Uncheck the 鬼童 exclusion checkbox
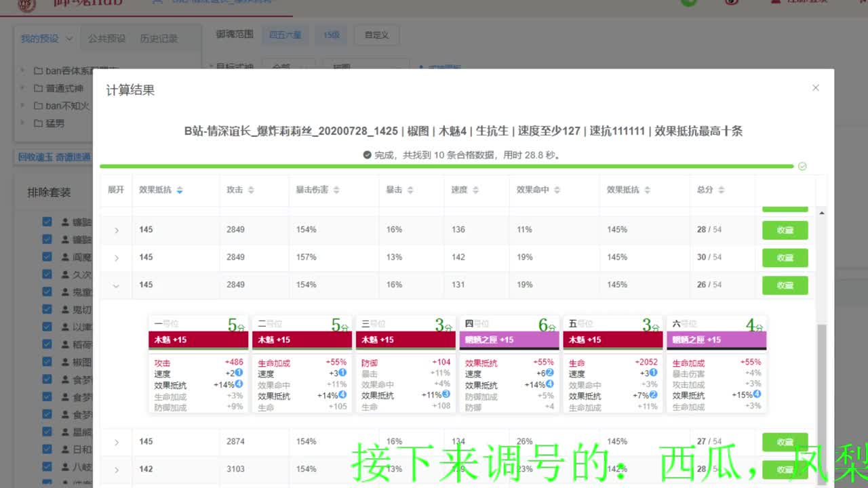Viewport: 868px width, 488px height. pyautogui.click(x=47, y=291)
